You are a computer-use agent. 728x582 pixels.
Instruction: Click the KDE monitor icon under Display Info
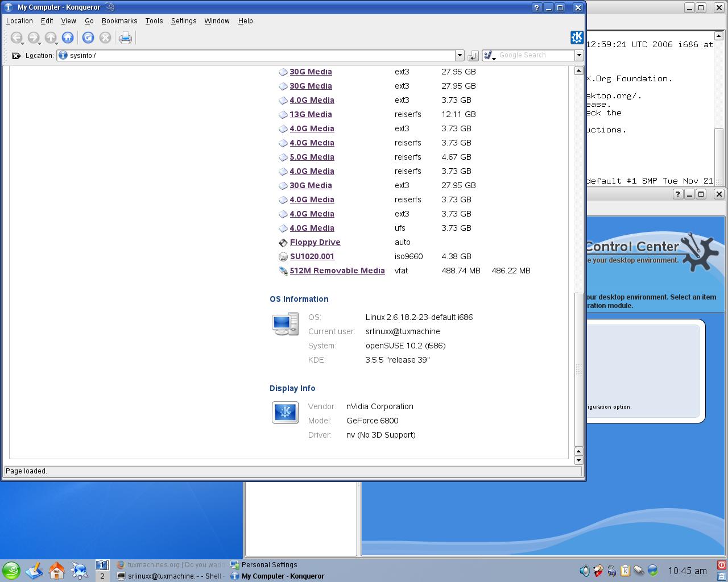pyautogui.click(x=285, y=413)
